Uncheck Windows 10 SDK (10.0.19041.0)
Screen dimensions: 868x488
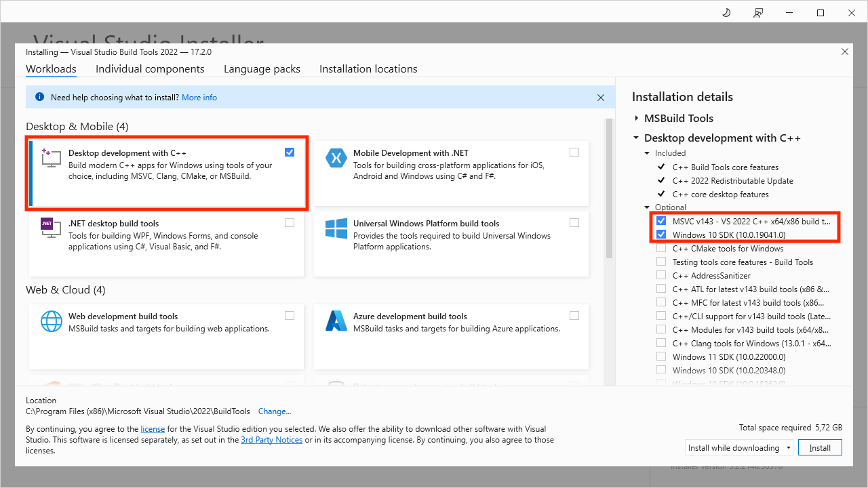pyautogui.click(x=661, y=234)
